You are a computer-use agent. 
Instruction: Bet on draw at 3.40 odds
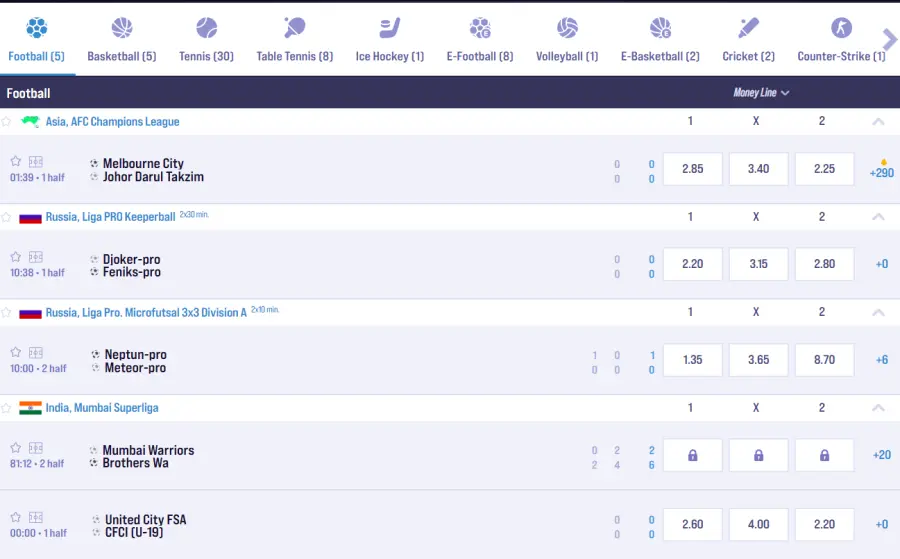[759, 169]
